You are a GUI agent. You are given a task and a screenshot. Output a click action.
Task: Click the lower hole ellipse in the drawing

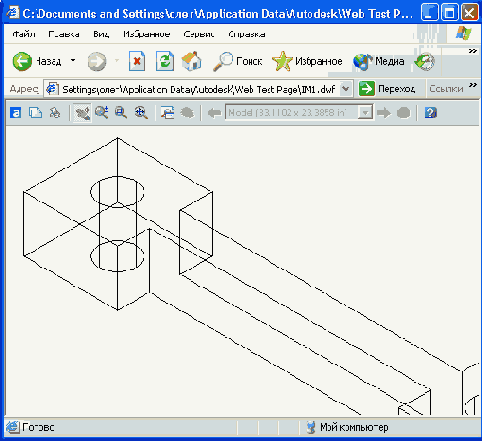[117, 256]
